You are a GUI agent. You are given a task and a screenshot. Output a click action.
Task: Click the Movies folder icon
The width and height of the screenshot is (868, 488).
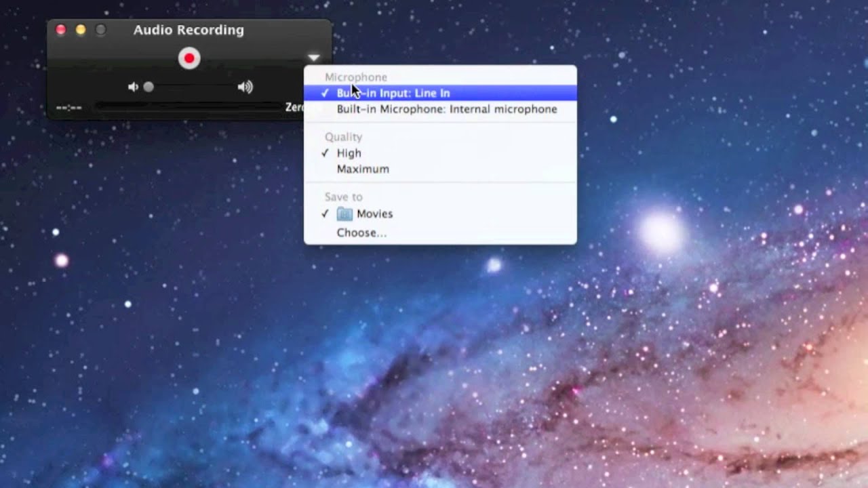coord(344,213)
